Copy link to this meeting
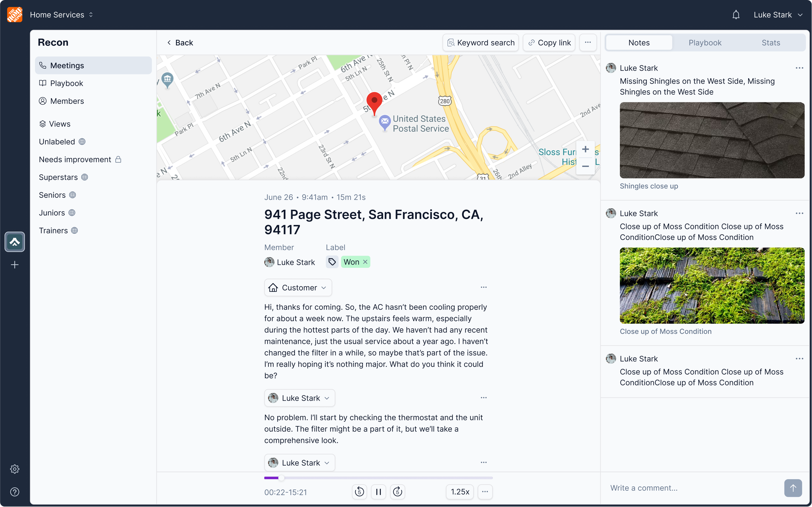Image resolution: width=812 pixels, height=507 pixels. tap(549, 43)
